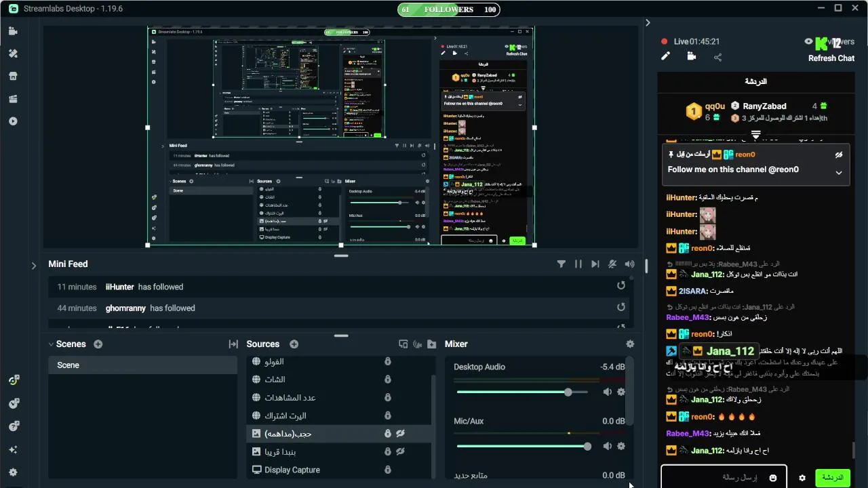Edit stream info with pencil icon
The height and width of the screenshot is (488, 868).
tap(666, 56)
